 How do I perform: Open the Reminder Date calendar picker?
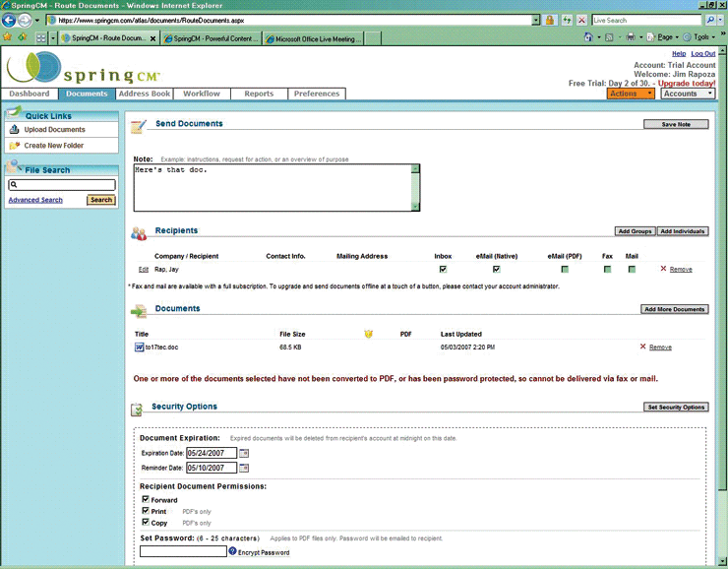click(245, 468)
